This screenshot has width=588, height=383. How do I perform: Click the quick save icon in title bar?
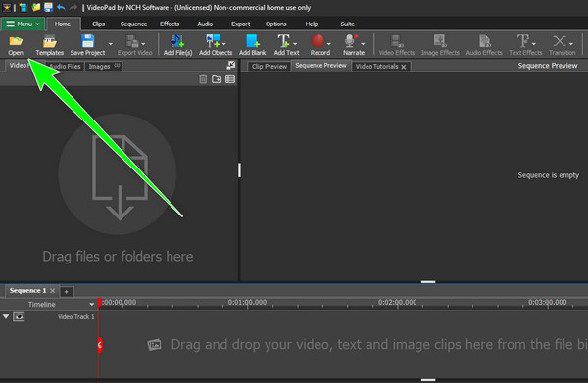click(48, 7)
